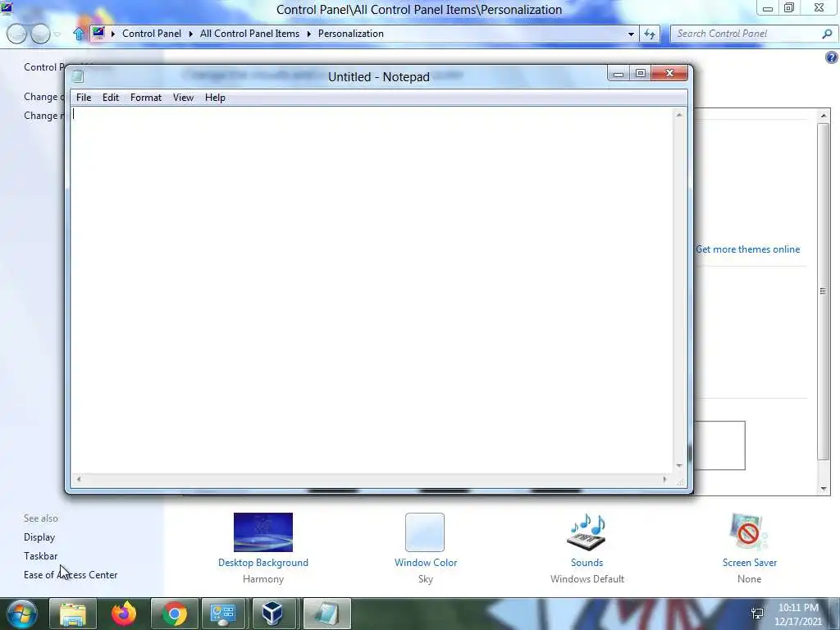The width and height of the screenshot is (840, 630).
Task: Click the Control Panel window system icon
Action: (x=7, y=7)
